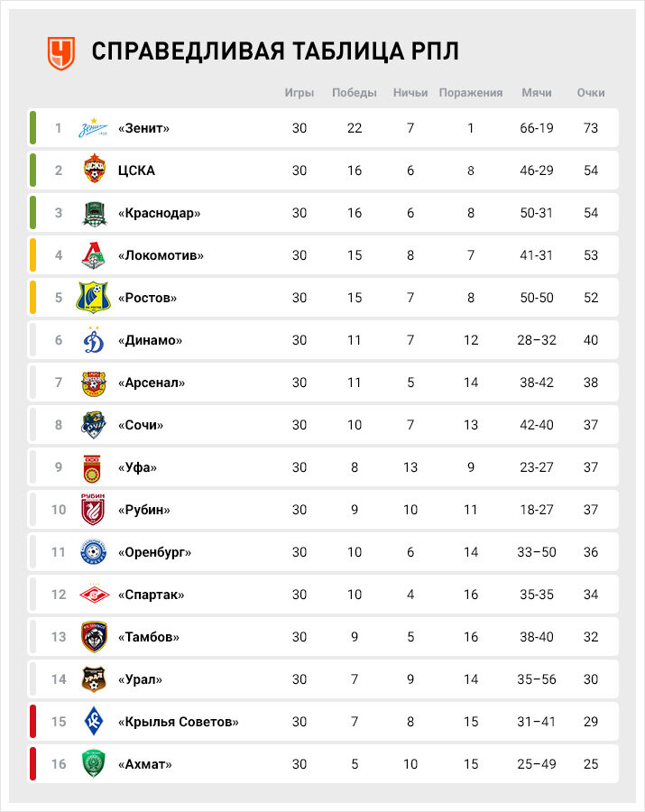Click the yellow marker beside Rostov row
This screenshot has height=812, width=645.
coord(32,297)
